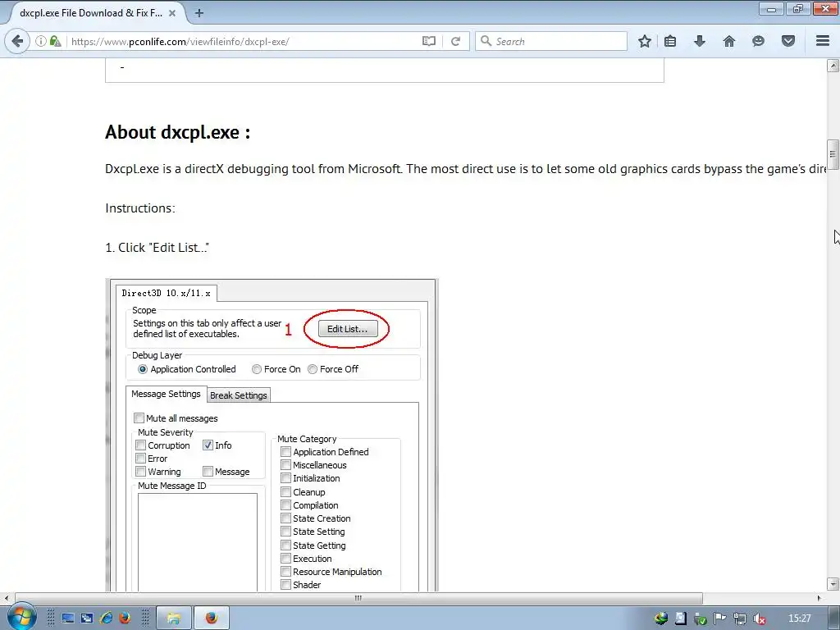840x630 pixels.
Task: Toggle the Error severity checkbox
Action: pos(140,459)
